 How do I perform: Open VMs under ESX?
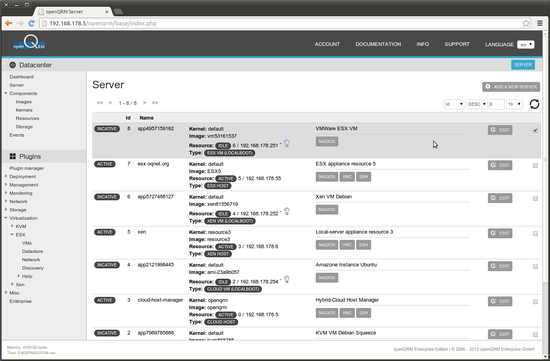pyautogui.click(x=27, y=243)
